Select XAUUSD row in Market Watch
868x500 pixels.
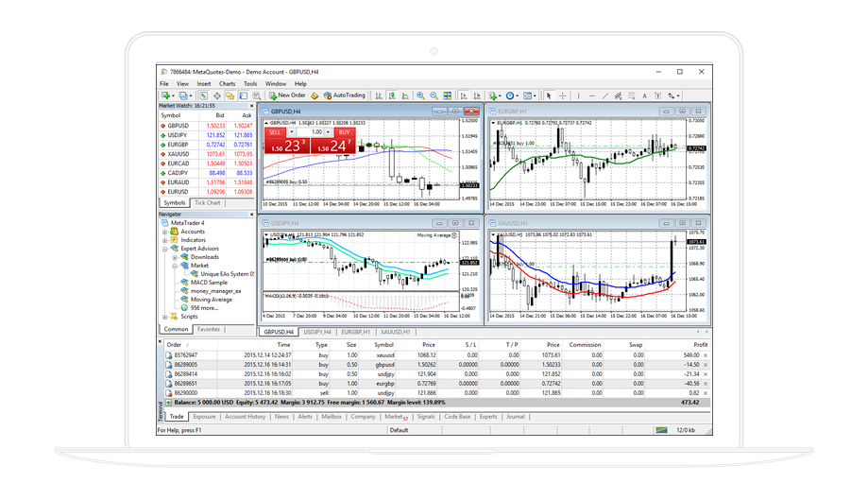pos(206,154)
